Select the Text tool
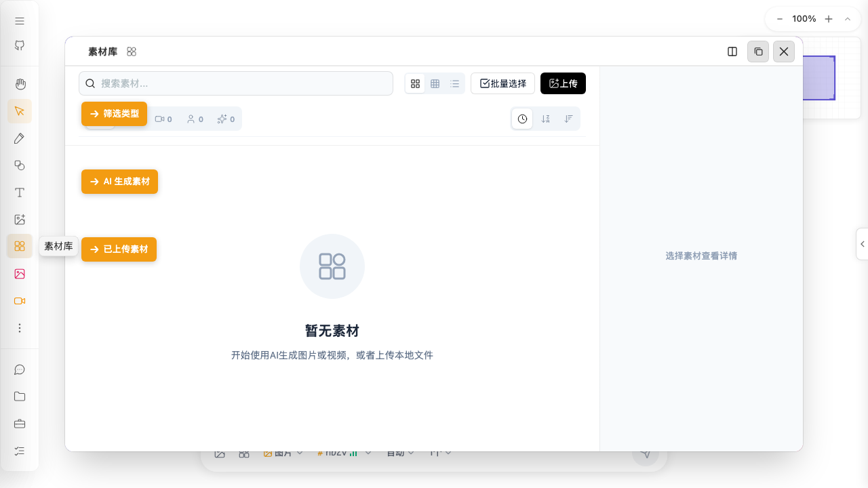This screenshot has height=488, width=868. pyautogui.click(x=20, y=192)
